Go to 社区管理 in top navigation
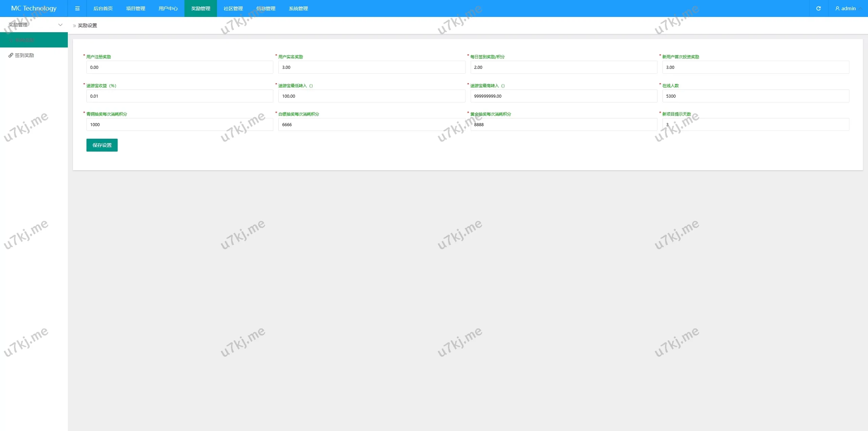The width and height of the screenshot is (868, 431). coord(233,8)
